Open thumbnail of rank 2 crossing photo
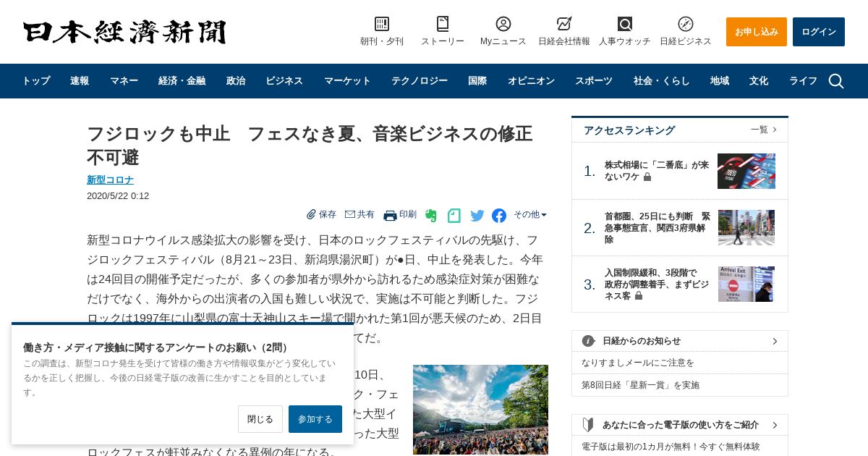The height and width of the screenshot is (456, 868). 746,227
